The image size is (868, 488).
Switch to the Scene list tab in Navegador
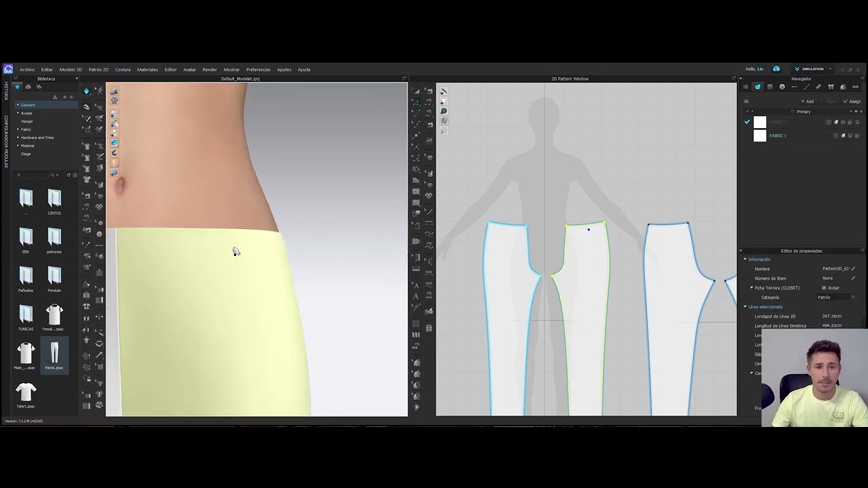(x=746, y=87)
